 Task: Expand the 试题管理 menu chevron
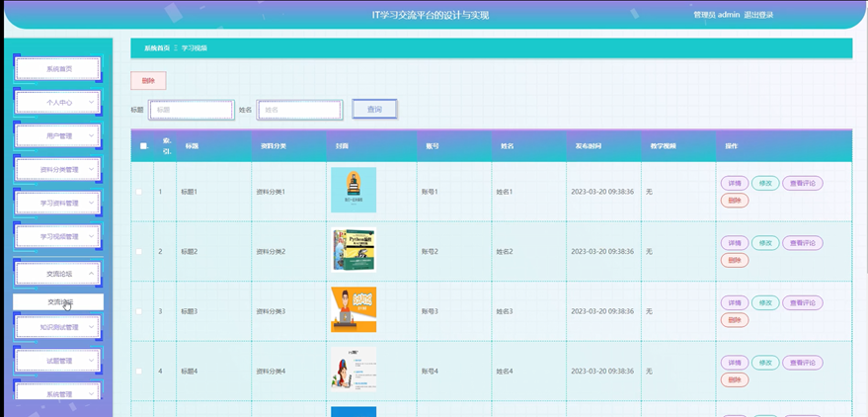pyautogui.click(x=91, y=361)
